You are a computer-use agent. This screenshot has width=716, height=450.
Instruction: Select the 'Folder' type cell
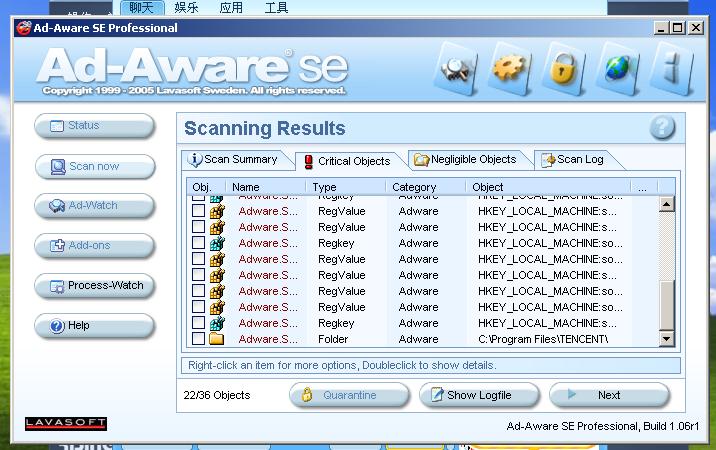coord(333,339)
